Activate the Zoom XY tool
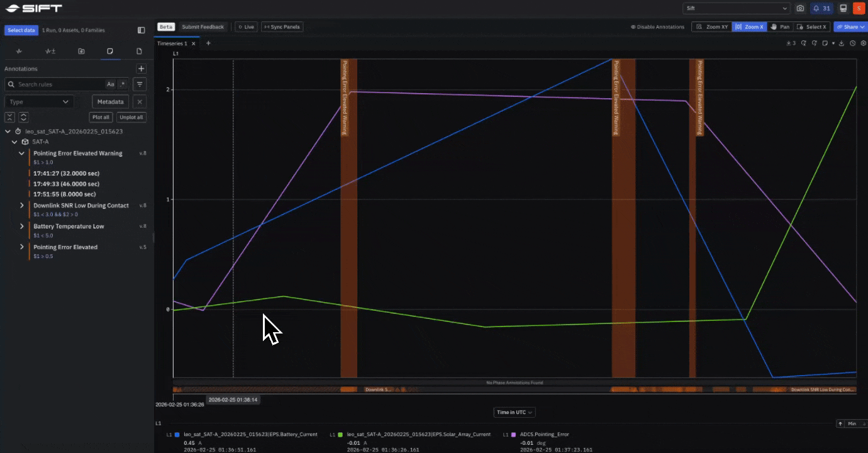Screen dimensions: 868x453 tap(711, 26)
